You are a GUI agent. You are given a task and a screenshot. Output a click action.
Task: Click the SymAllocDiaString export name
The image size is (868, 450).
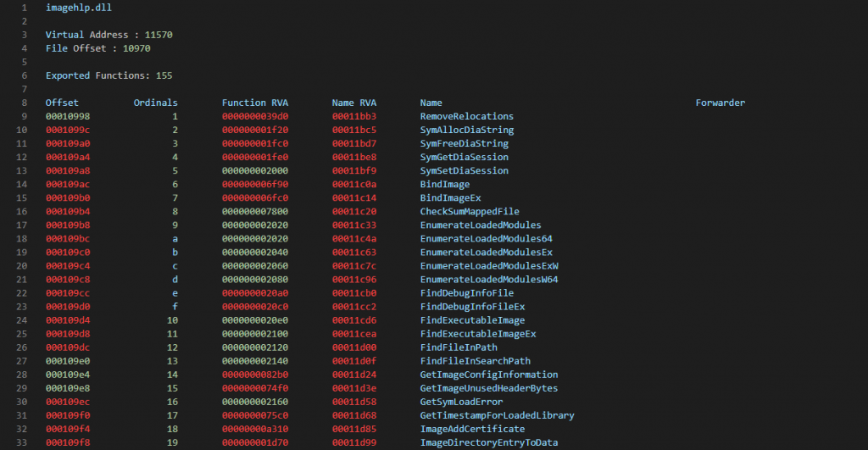pos(467,130)
